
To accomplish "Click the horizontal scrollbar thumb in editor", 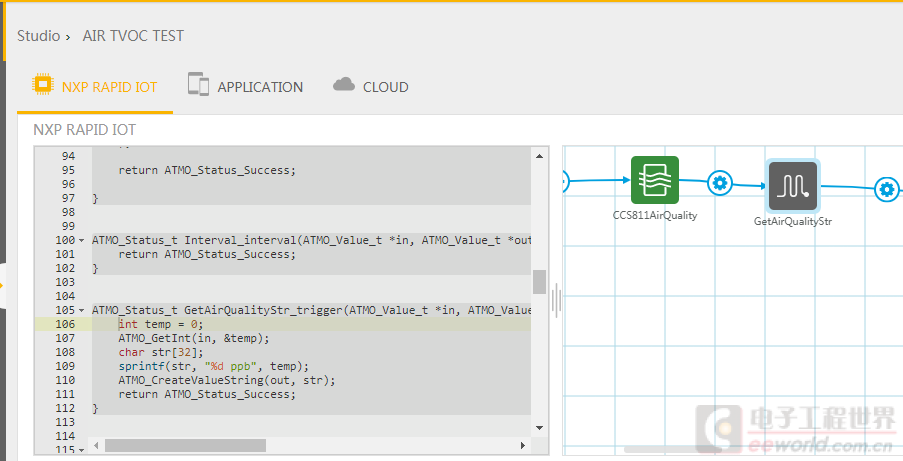I will click(x=185, y=445).
